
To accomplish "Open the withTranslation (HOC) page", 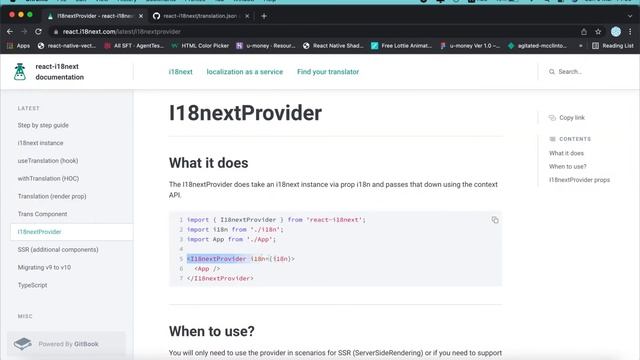I will [48, 178].
